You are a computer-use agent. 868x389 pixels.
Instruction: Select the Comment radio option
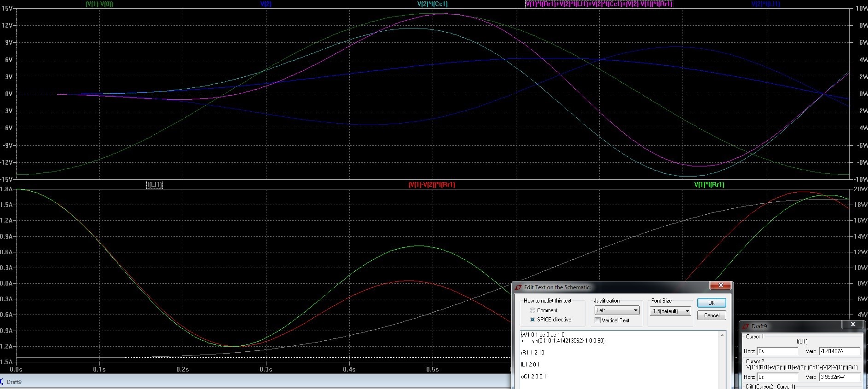click(x=532, y=310)
